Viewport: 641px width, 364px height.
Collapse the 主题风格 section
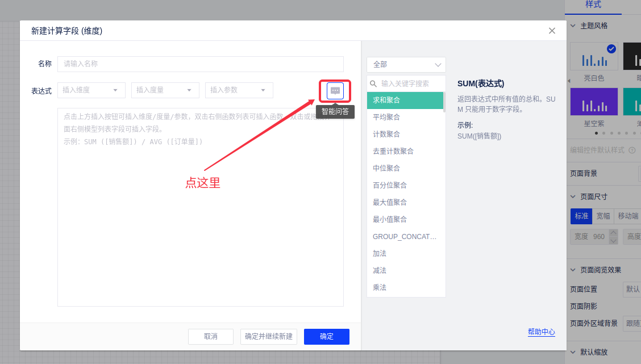[x=573, y=26]
